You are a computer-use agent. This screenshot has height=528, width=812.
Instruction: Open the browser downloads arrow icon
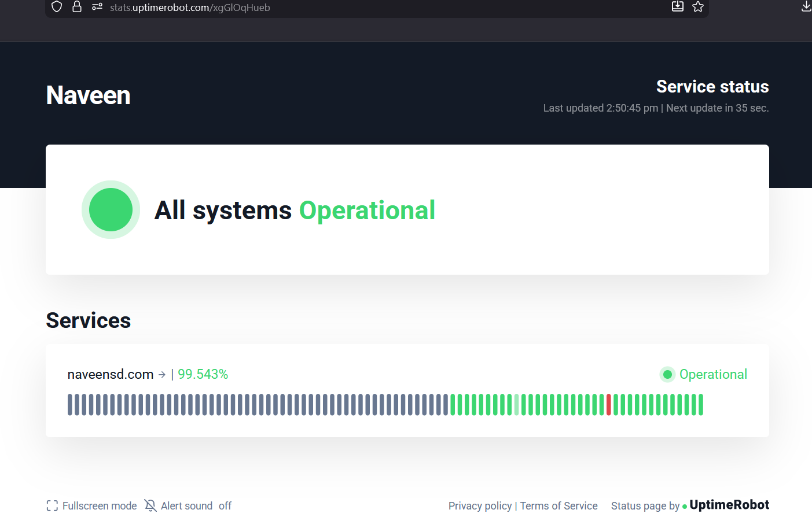(x=806, y=7)
